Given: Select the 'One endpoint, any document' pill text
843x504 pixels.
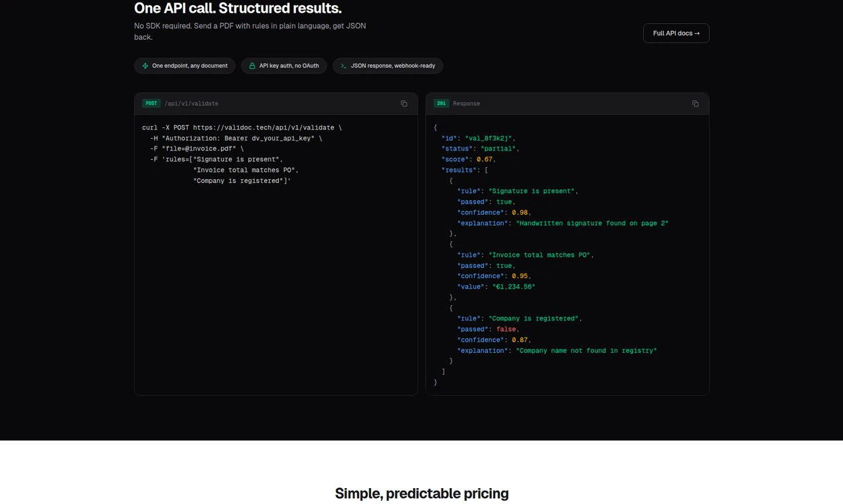Looking at the screenshot, I should [190, 66].
